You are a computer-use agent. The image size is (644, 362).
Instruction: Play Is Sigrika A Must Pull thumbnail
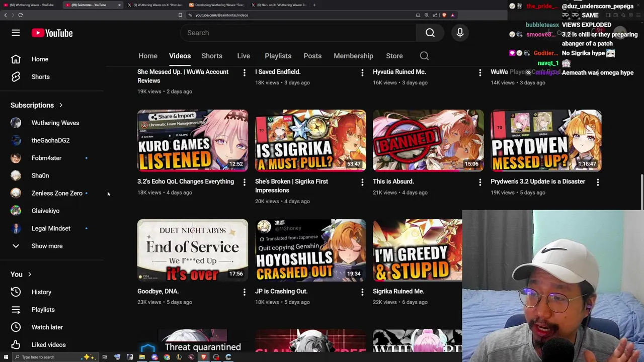click(310, 141)
